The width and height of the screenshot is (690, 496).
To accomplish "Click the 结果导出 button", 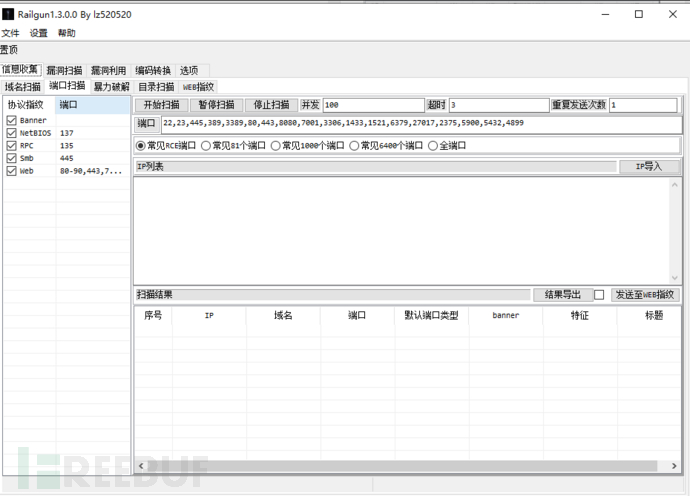I will [x=562, y=294].
